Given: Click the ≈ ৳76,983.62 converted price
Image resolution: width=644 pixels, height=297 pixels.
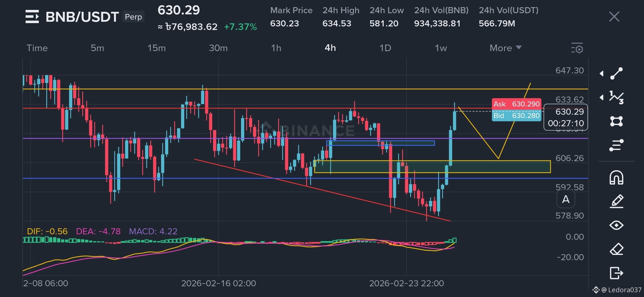Looking at the screenshot, I should (x=187, y=27).
